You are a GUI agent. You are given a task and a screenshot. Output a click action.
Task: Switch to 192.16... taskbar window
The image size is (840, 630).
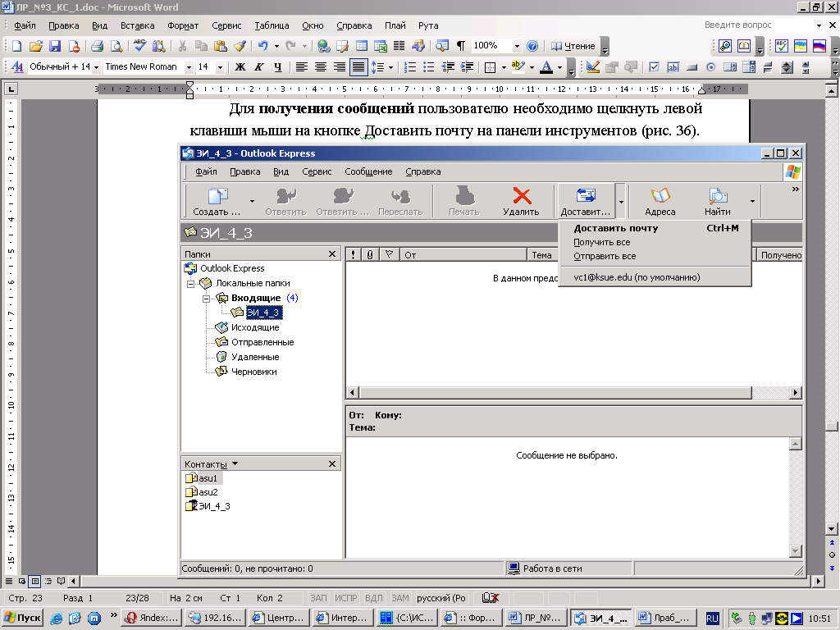(x=216, y=618)
